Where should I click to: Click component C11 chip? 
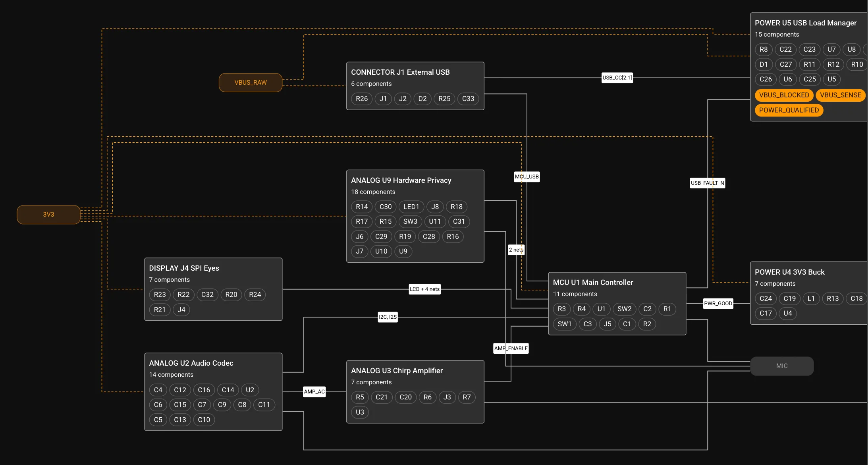pos(264,405)
